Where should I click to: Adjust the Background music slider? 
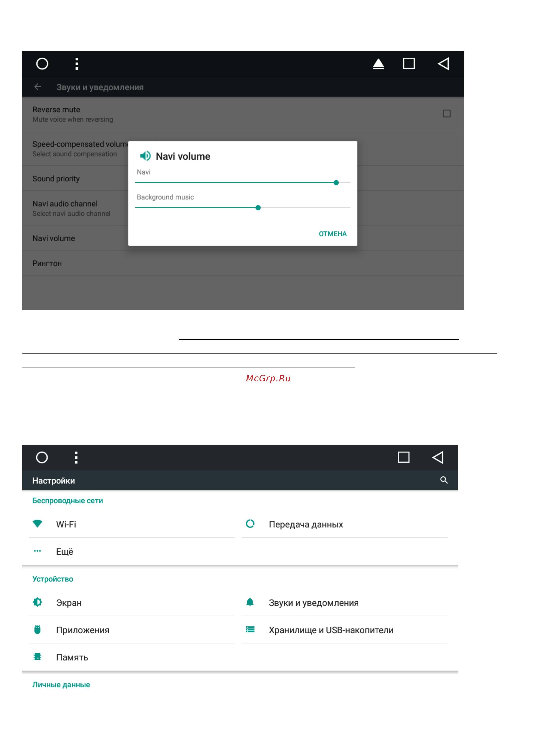[242, 208]
